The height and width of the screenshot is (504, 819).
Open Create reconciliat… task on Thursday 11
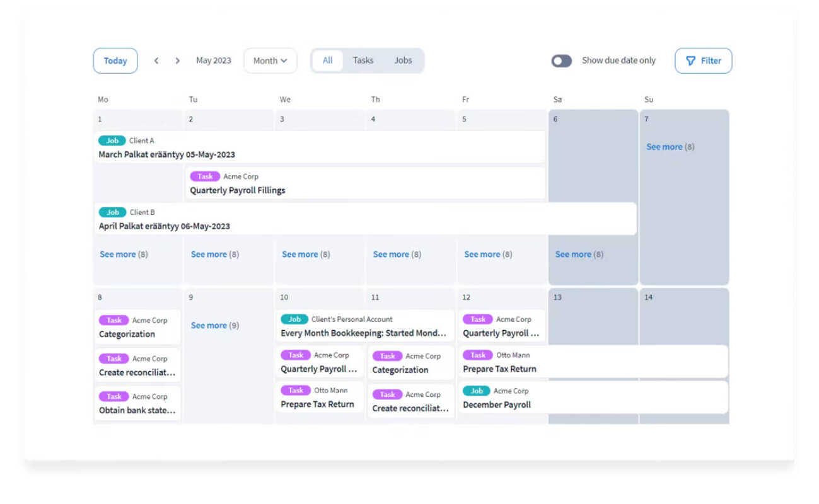click(411, 401)
